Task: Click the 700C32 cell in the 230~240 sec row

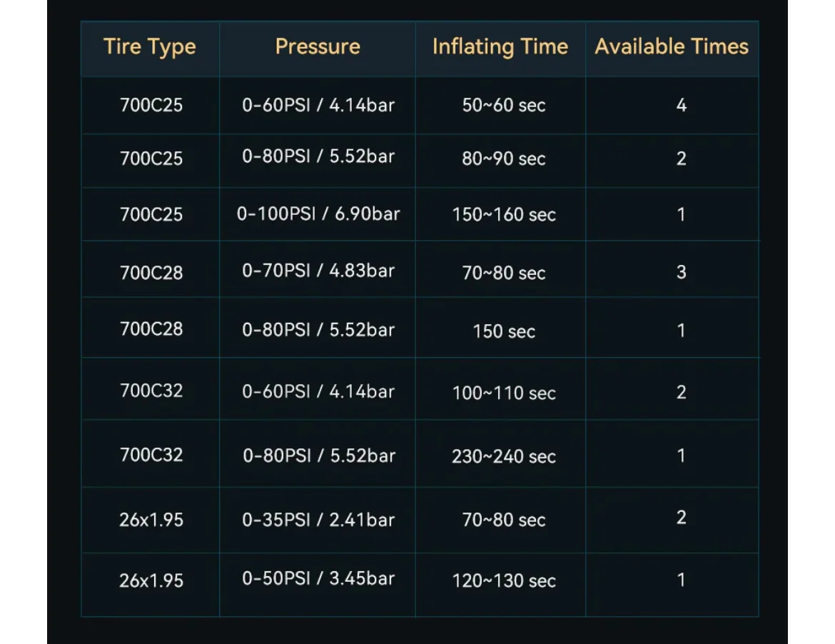Action: click(x=151, y=455)
